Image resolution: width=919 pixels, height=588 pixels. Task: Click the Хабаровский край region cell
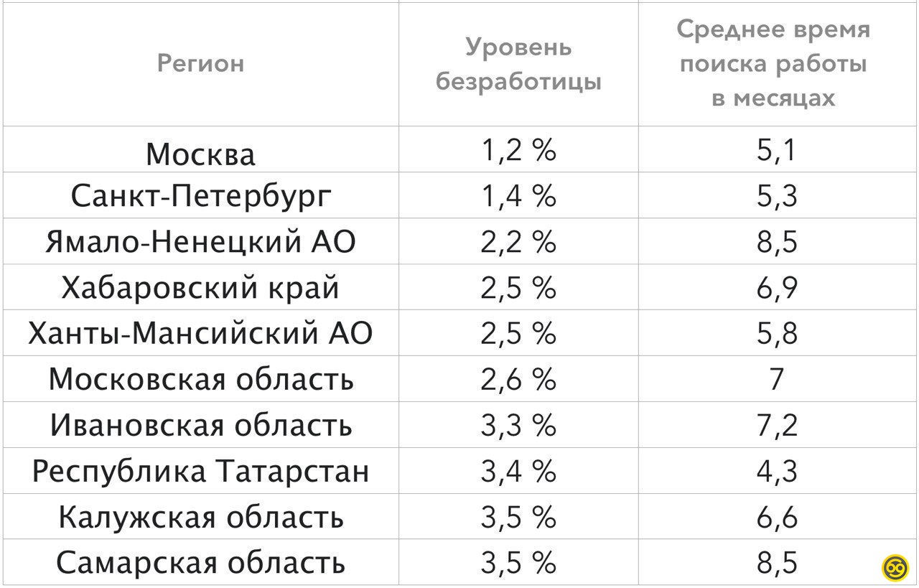200,288
